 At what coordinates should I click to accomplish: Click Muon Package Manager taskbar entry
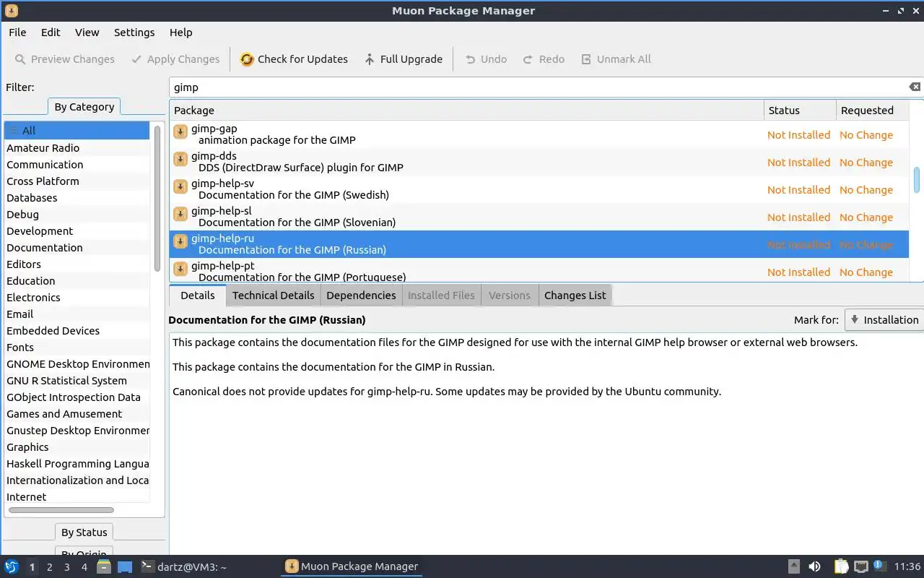tap(352, 566)
